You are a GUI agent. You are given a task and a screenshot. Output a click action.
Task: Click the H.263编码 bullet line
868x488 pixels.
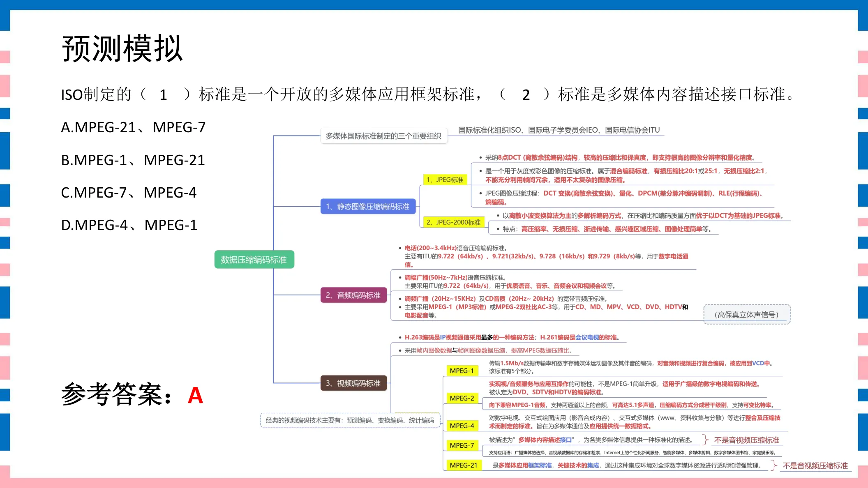(x=512, y=337)
